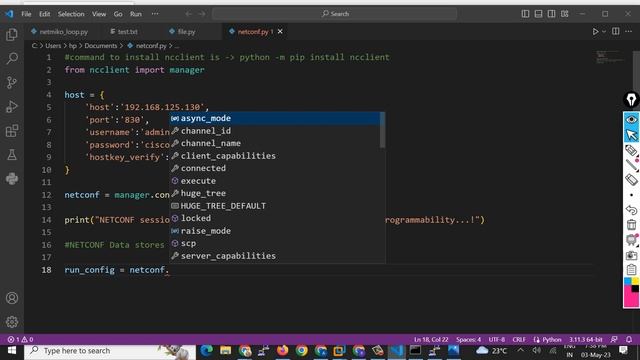Open the Extensions view
This screenshot has height=360, width=640.
point(12,131)
